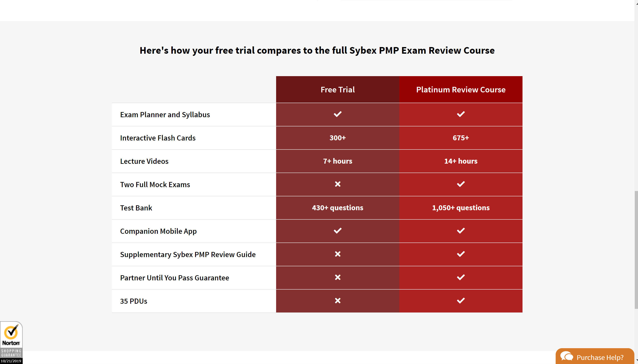Click the Free Trial checkmark for Companion Mobile App

[338, 231]
